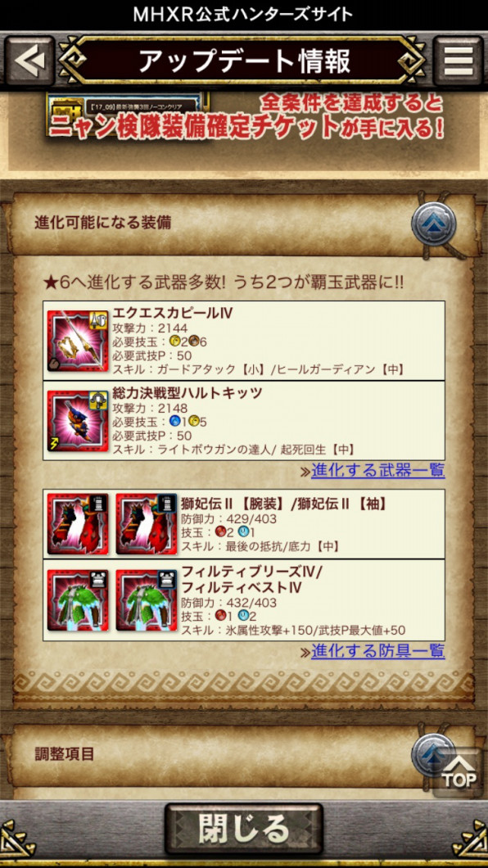Click the 閉じる close button

pos(244,829)
